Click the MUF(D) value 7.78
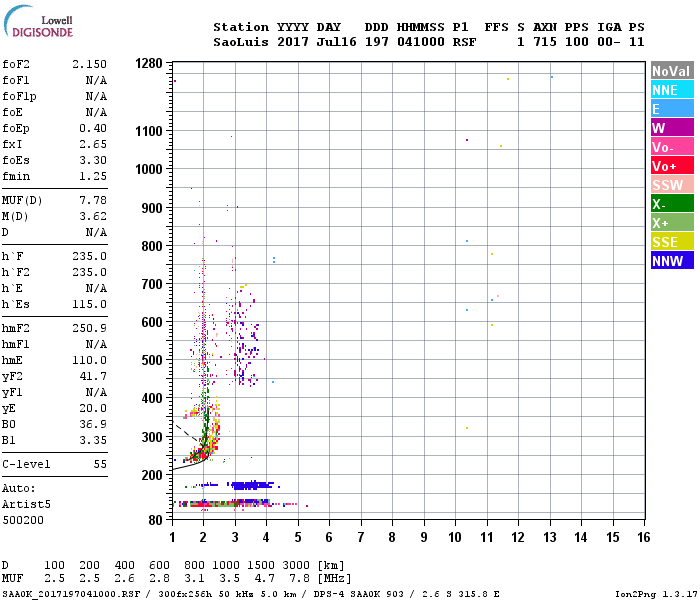Viewport: 700px width, 600px height. point(93,200)
